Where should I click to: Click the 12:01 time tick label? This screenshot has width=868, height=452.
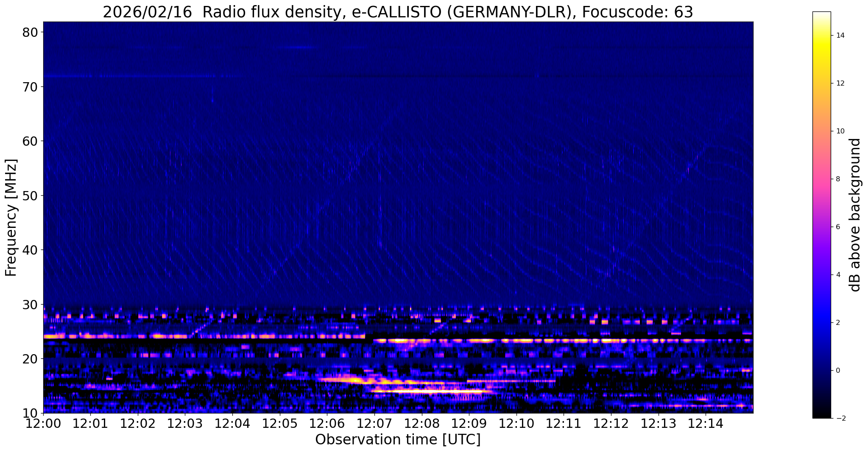[91, 423]
